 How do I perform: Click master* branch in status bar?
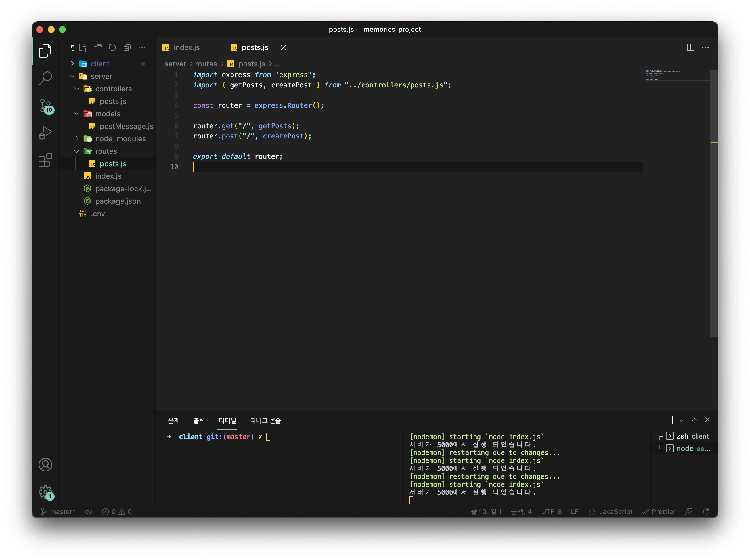(58, 511)
